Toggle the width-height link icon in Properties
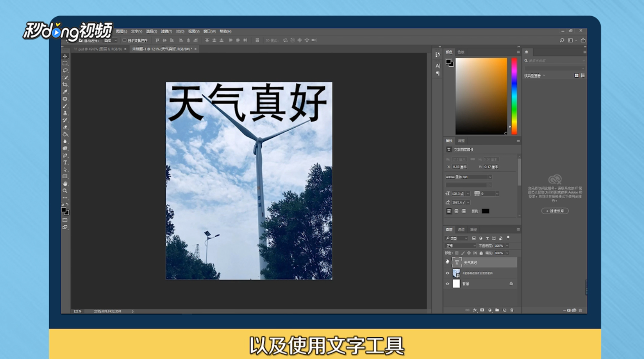This screenshot has width=644, height=359. [472, 159]
